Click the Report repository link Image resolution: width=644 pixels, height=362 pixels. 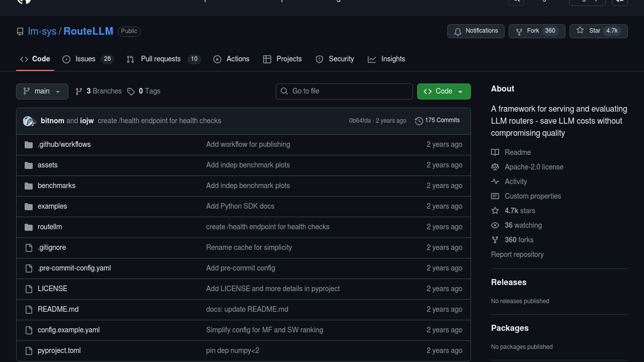pos(517,254)
